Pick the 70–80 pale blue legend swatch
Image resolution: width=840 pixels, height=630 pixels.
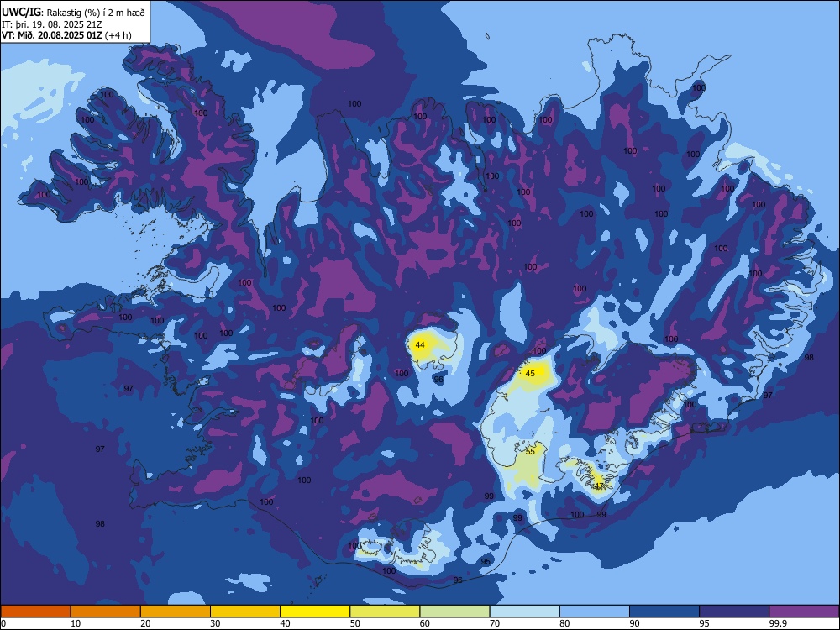[524, 612]
